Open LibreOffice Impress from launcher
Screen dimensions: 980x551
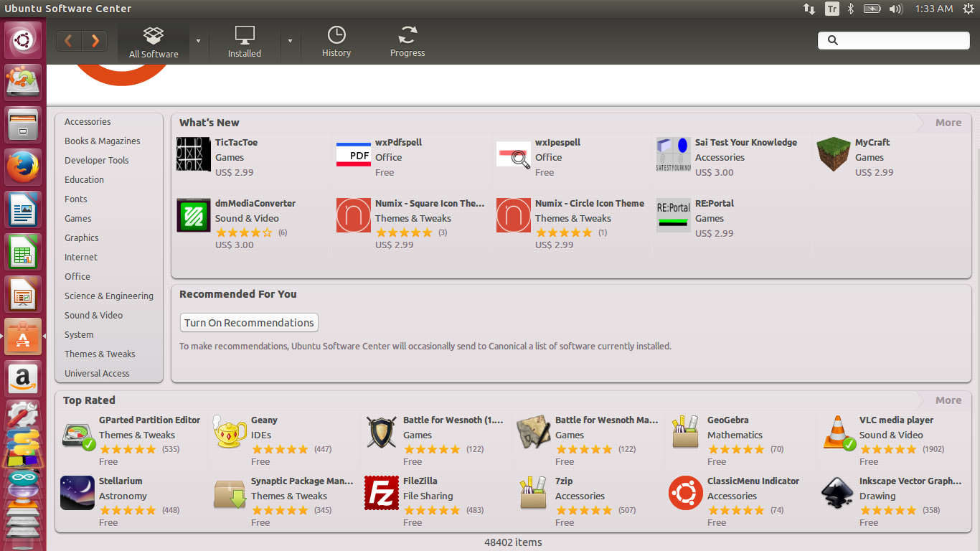point(23,293)
